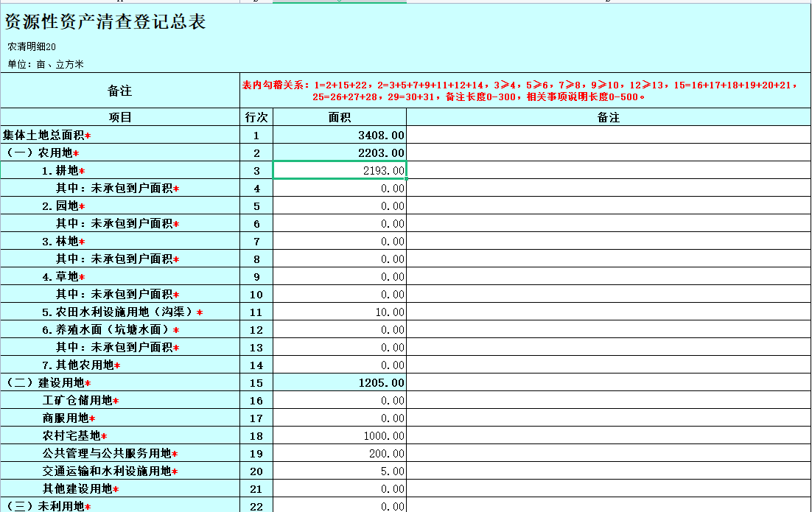Select the 5.农田水利设施用地(沟渠) label
This screenshot has width=812, height=512.
[122, 312]
